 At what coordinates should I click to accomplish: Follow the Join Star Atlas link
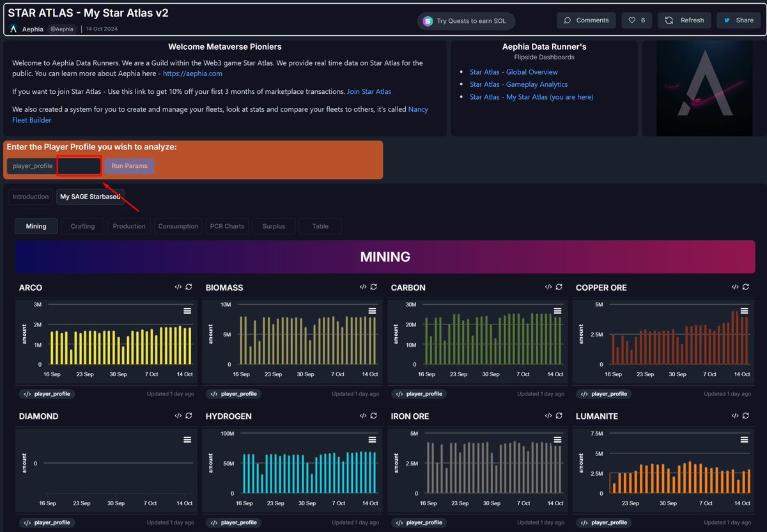369,92
